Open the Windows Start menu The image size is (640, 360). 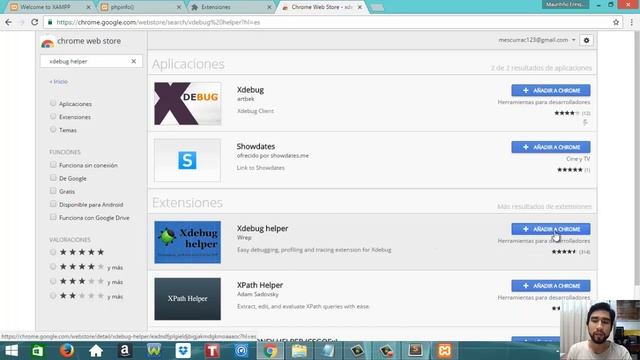click(x=11, y=351)
